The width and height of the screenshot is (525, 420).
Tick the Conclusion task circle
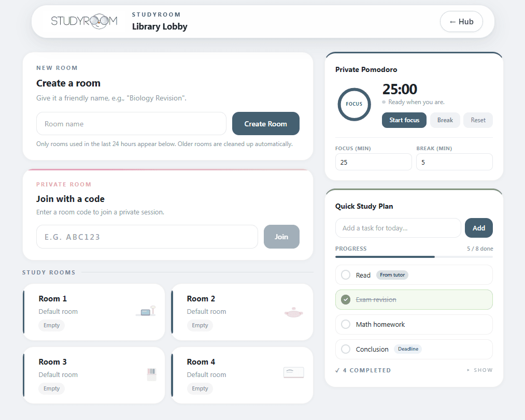coord(346,349)
